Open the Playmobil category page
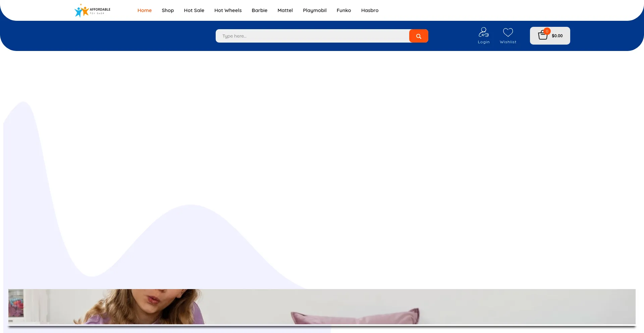This screenshot has height=333, width=644. click(x=314, y=10)
